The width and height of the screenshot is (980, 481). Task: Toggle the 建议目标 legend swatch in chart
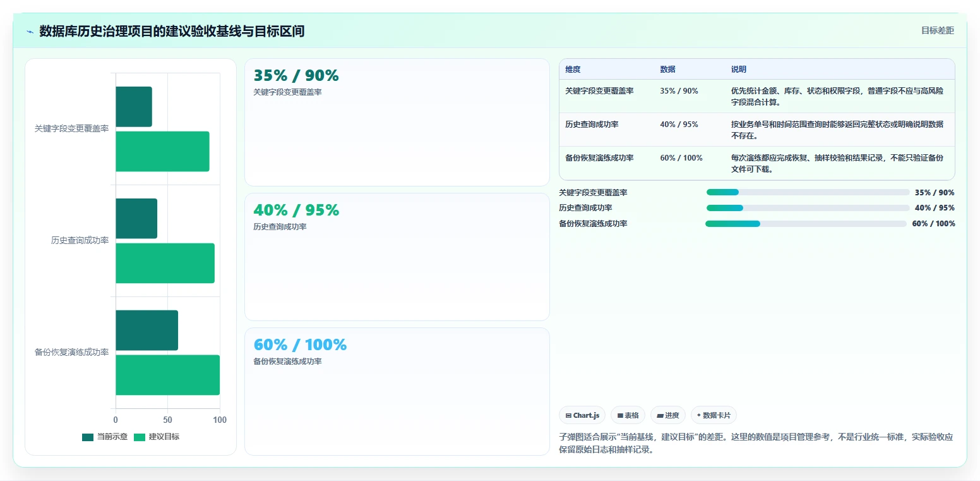tap(140, 437)
